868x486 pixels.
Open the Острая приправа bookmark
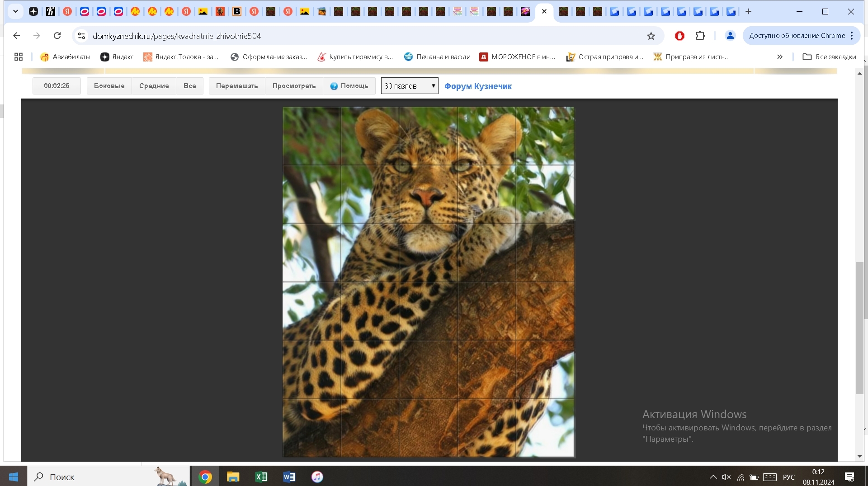(605, 57)
